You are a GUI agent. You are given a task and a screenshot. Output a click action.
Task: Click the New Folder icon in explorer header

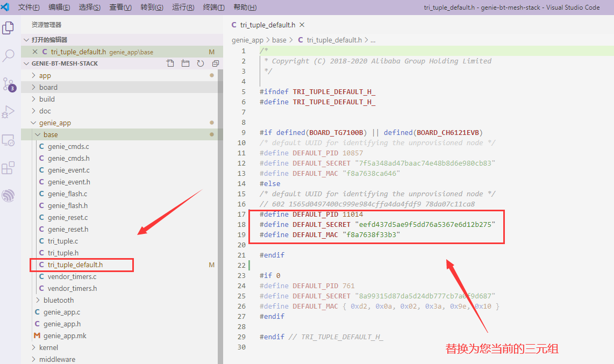(x=185, y=63)
